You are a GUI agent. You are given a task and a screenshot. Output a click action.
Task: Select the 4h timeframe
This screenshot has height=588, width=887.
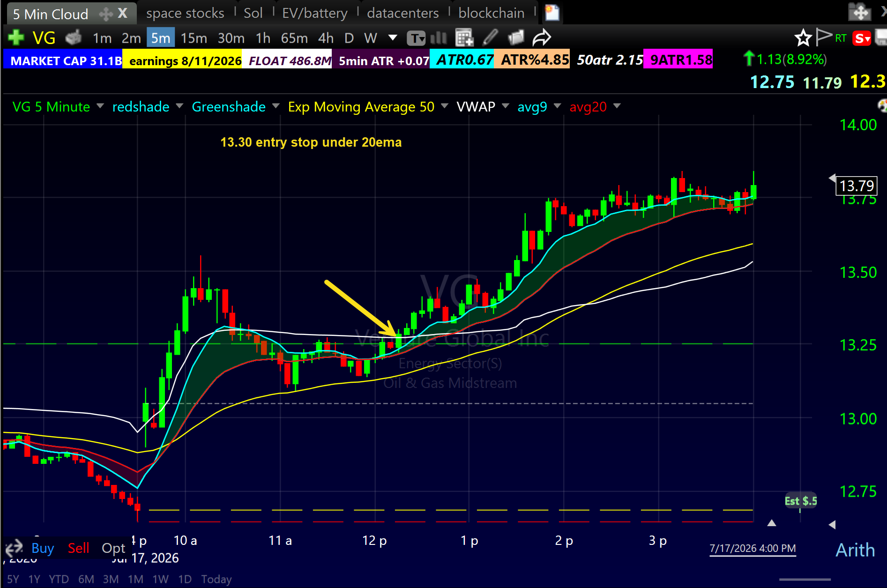326,38
